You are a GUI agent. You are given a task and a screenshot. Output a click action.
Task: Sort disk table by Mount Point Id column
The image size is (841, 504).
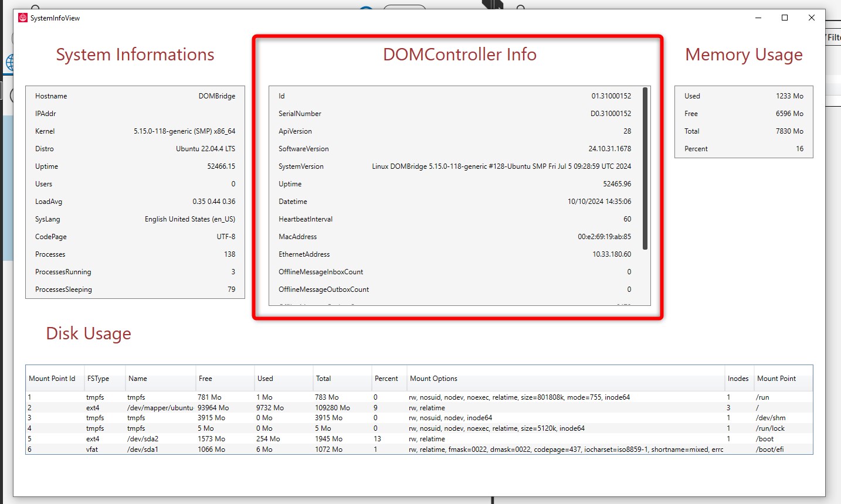click(55, 379)
